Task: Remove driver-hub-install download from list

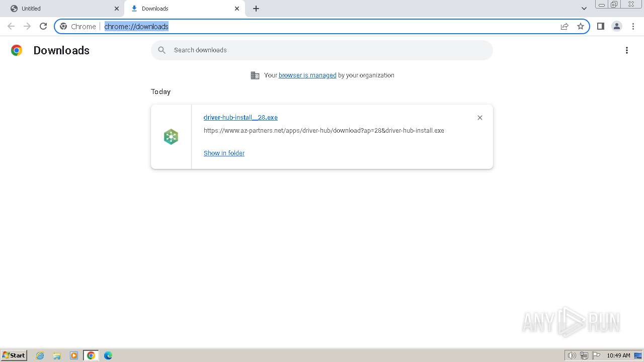Action: click(x=480, y=118)
